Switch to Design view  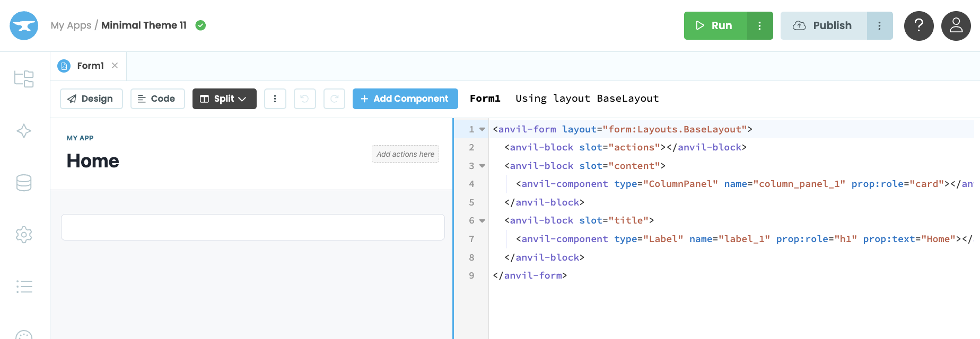[91, 99]
